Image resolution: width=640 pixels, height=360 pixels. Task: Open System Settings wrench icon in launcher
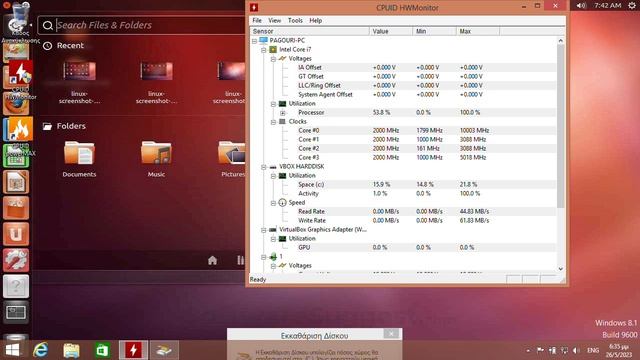16,260
